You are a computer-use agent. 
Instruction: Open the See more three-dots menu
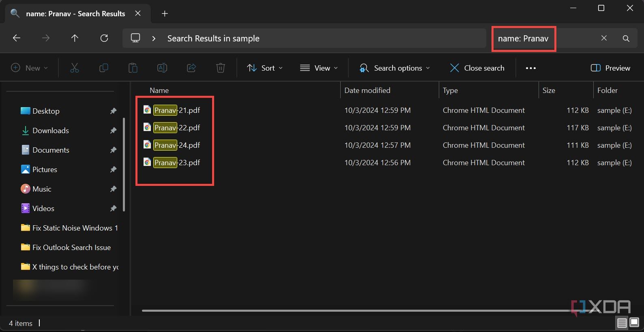tap(531, 68)
